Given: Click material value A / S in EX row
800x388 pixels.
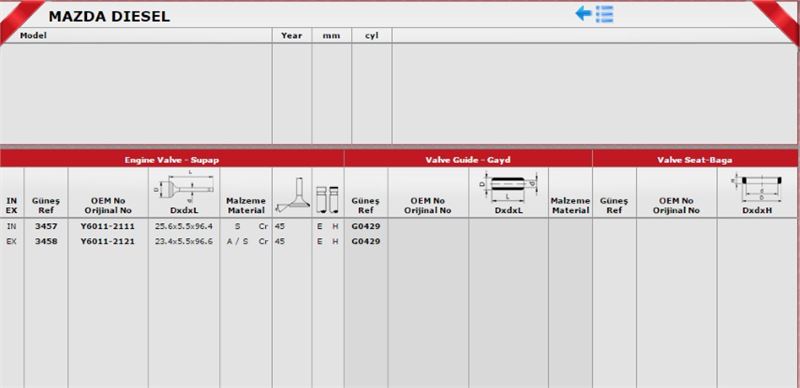Looking at the screenshot, I should (238, 241).
